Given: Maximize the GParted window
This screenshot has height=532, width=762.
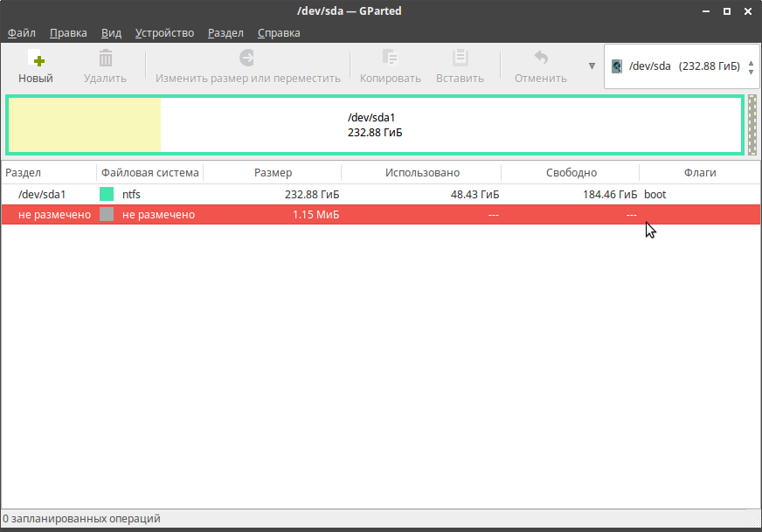Looking at the screenshot, I should pos(727,11).
